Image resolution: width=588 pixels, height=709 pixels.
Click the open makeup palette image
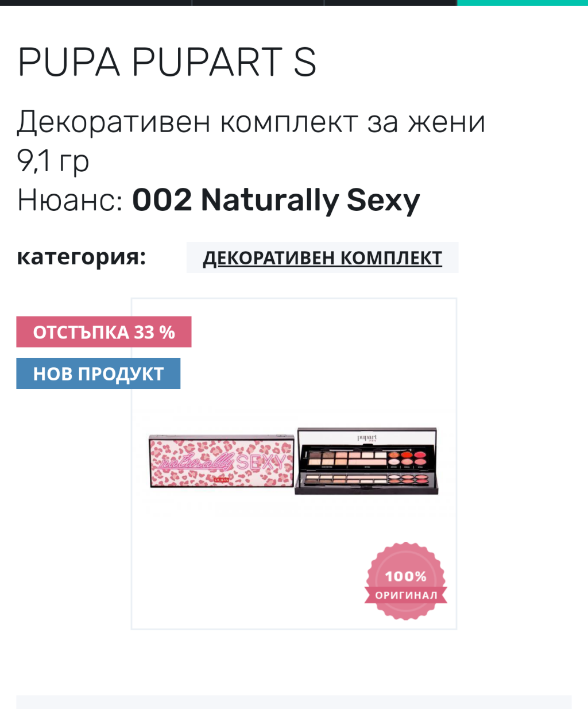click(367, 461)
